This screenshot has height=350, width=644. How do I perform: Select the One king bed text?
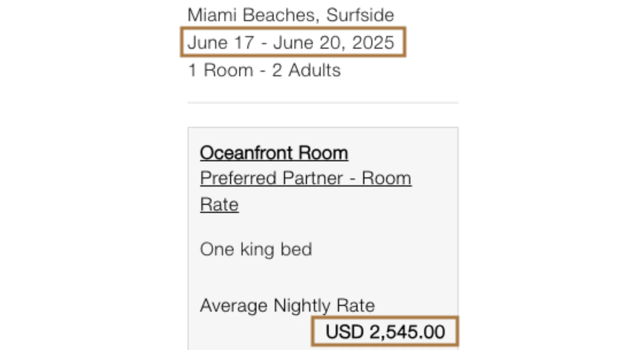coord(256,249)
